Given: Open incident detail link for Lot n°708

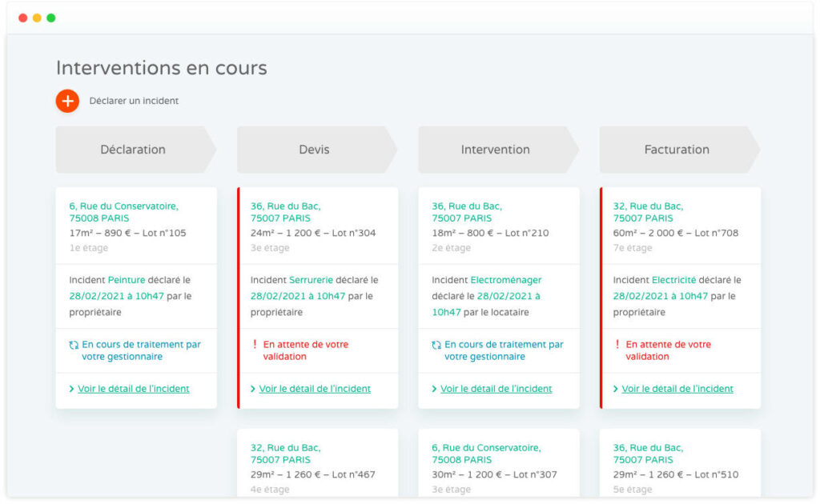Looking at the screenshot, I should pos(677,389).
